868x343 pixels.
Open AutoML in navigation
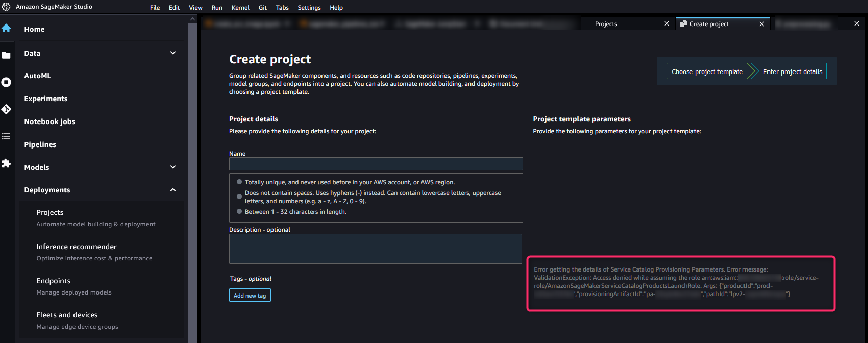tap(38, 76)
